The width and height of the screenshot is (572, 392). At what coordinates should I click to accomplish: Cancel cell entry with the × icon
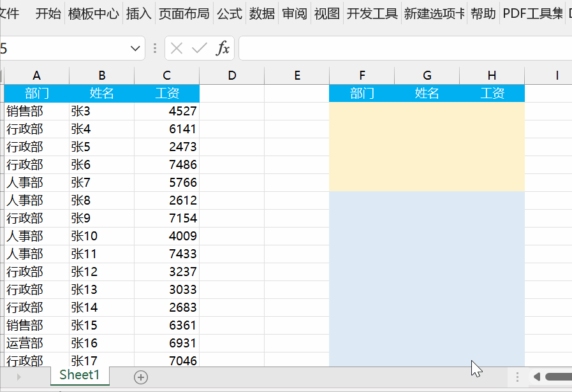pos(177,48)
